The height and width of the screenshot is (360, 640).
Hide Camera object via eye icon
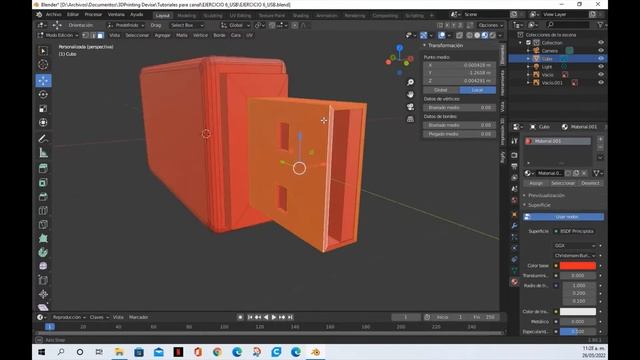coord(600,51)
